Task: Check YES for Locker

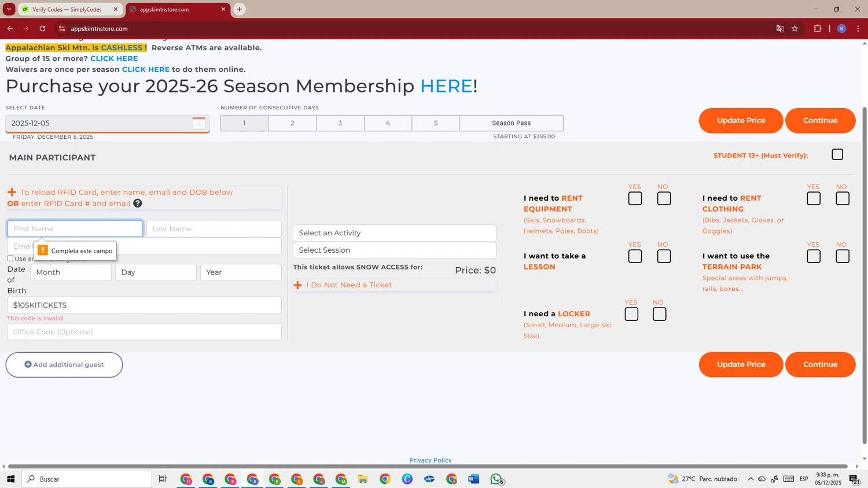Action: point(631,314)
